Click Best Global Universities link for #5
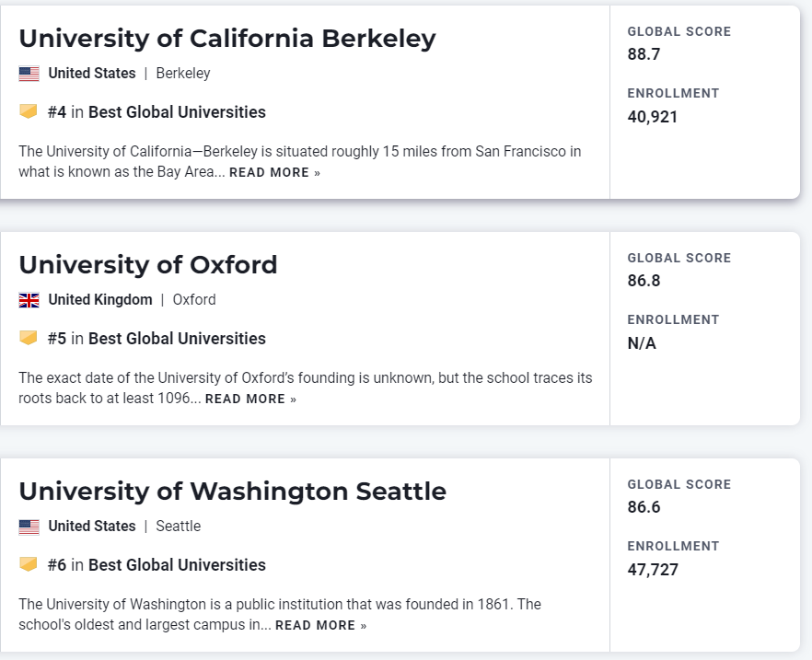Screen dimensions: 812x660 pos(177,339)
